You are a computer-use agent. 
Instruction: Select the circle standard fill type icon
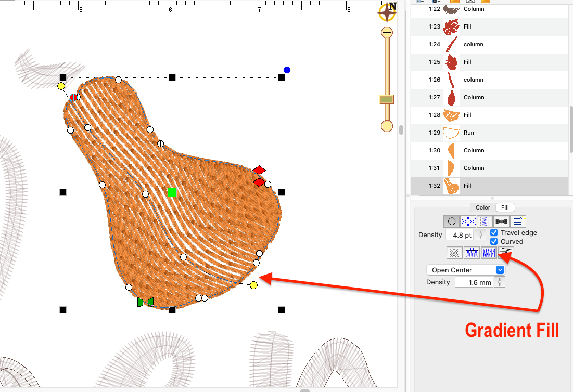pyautogui.click(x=452, y=221)
